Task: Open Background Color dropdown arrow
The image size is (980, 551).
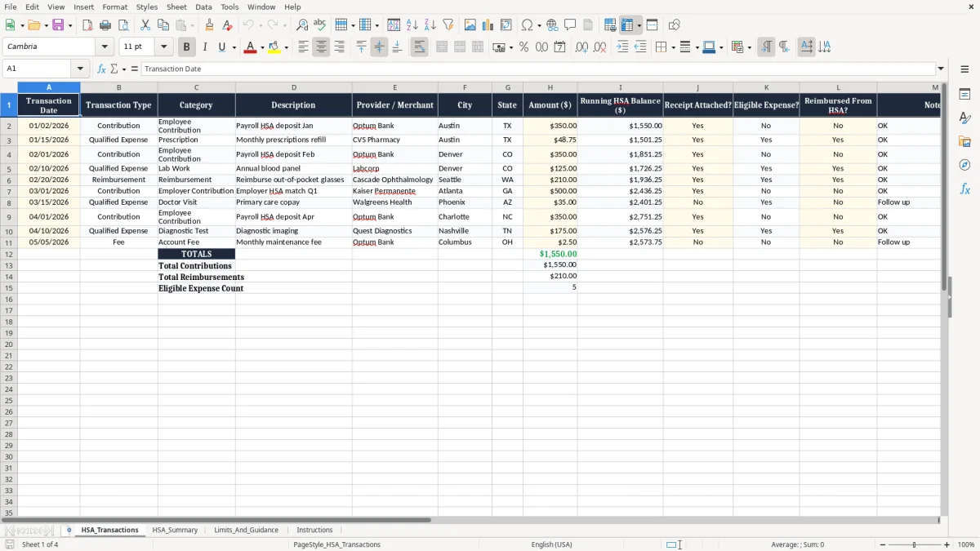Action: click(x=286, y=47)
